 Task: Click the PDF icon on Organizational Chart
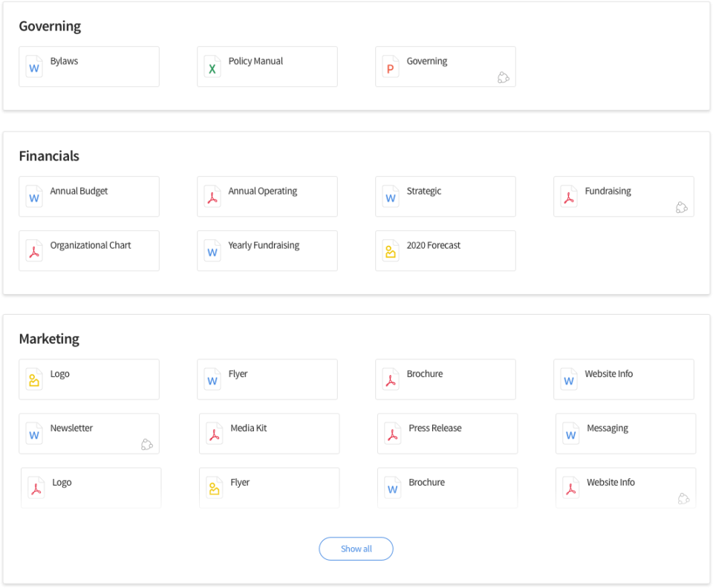[x=34, y=252]
